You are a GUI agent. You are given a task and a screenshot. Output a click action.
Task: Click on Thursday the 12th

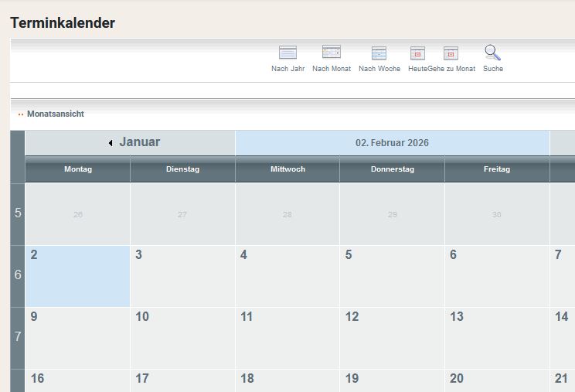pyautogui.click(x=392, y=338)
